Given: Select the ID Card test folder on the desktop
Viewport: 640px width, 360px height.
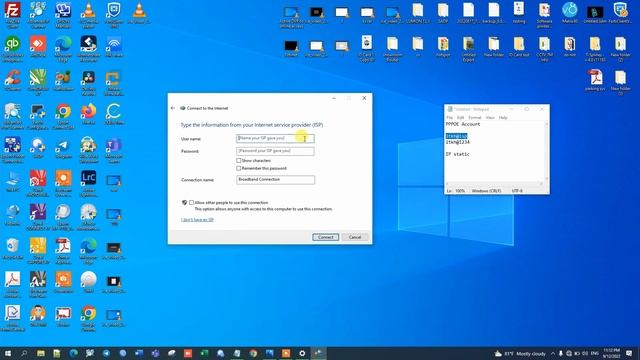Looking at the screenshot, I should pos(519,47).
